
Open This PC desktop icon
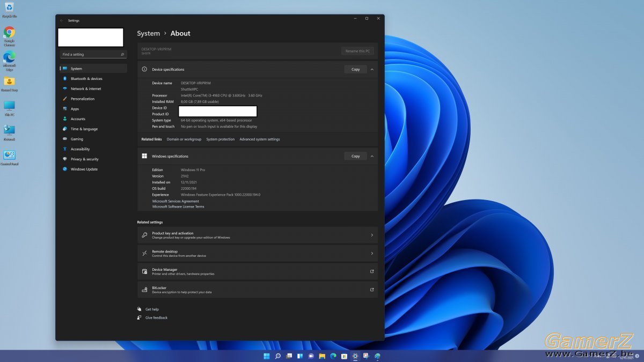click(x=9, y=108)
